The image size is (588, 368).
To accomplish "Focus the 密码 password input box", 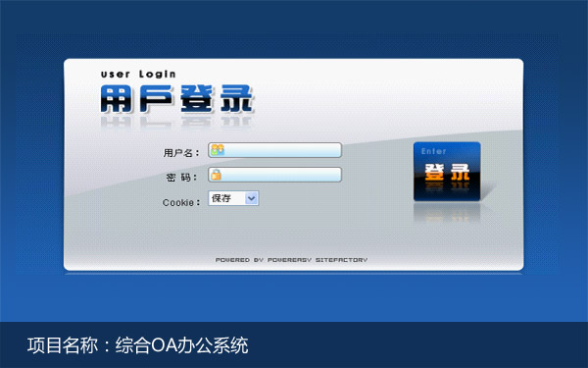I will pos(274,175).
